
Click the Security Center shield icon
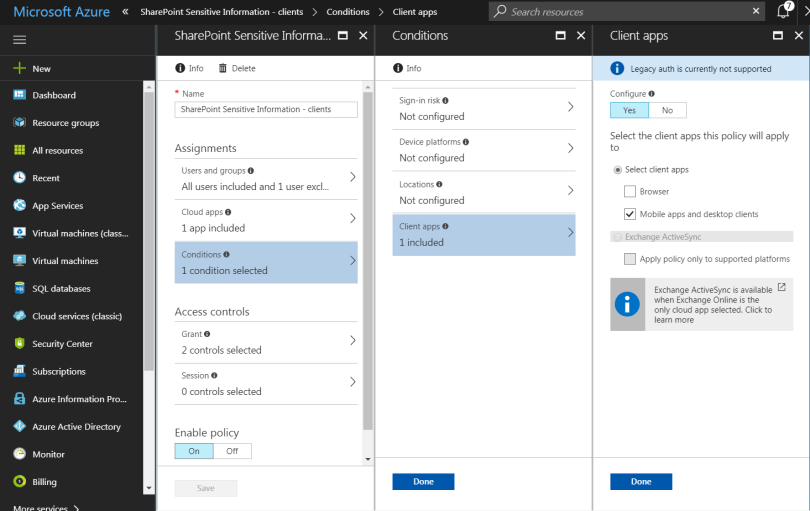(x=19, y=343)
